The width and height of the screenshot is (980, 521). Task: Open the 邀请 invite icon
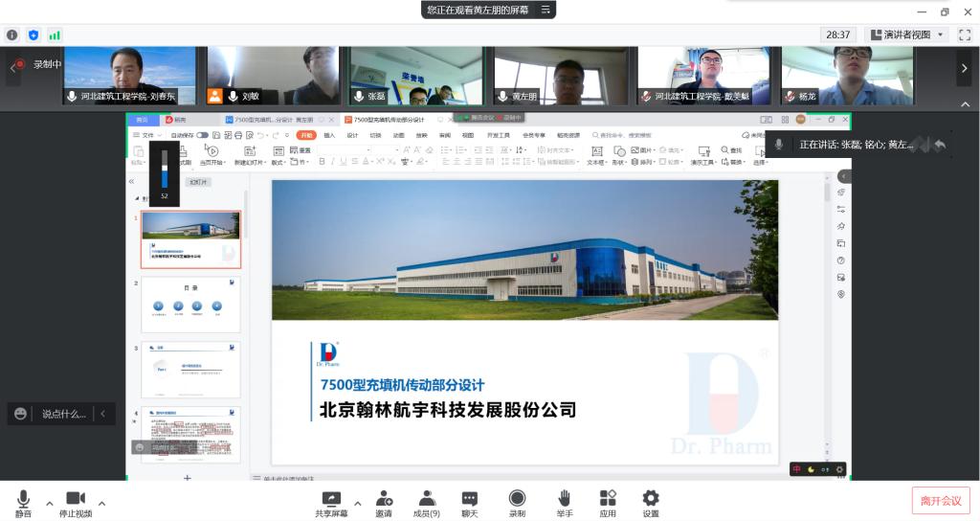tap(384, 503)
